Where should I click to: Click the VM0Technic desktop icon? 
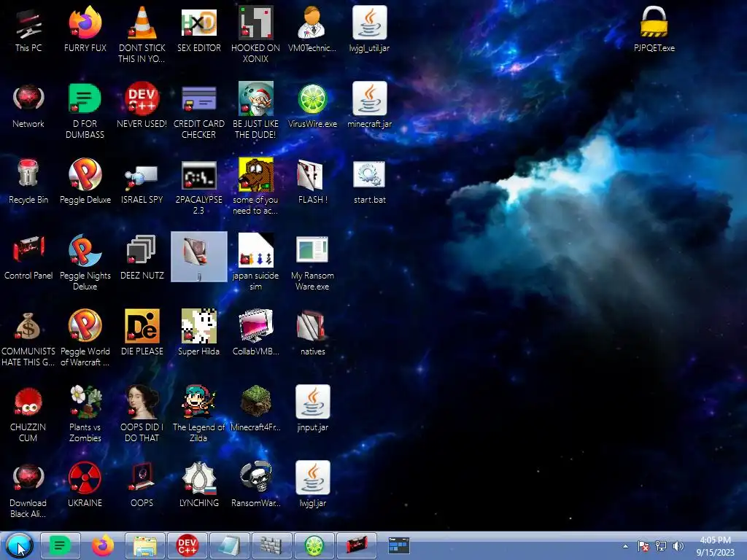(x=312, y=29)
